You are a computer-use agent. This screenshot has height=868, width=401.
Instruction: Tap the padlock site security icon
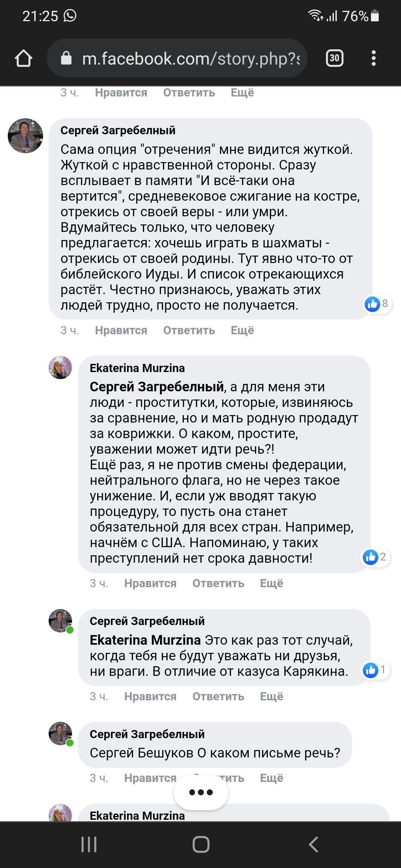point(66,58)
